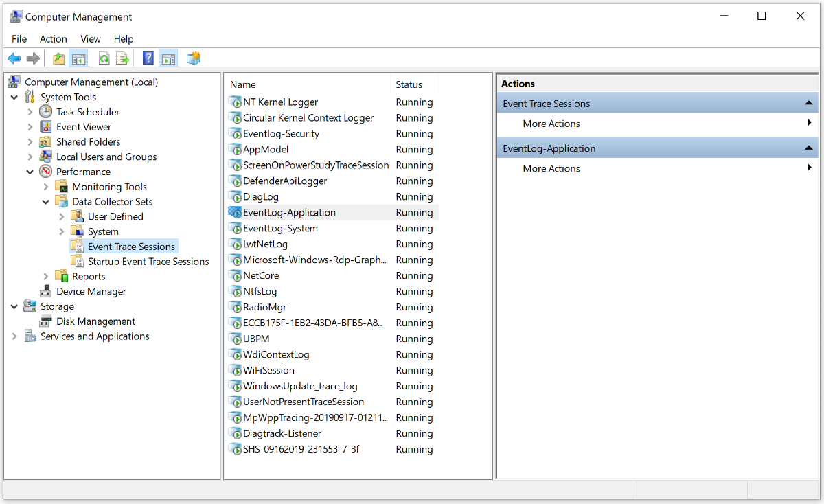The width and height of the screenshot is (824, 504).
Task: Expand the Task Scheduler node
Action: tap(30, 112)
